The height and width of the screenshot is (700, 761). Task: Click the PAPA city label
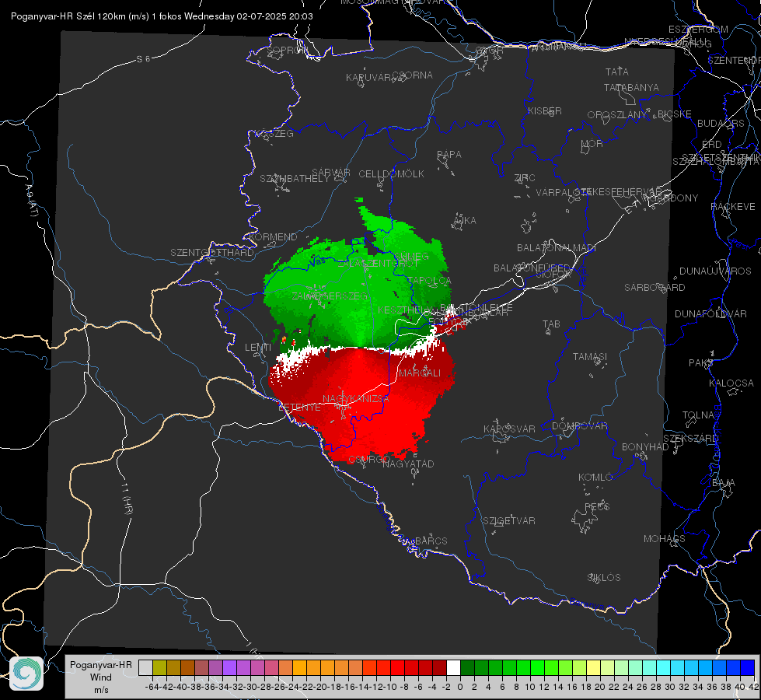pos(449,155)
